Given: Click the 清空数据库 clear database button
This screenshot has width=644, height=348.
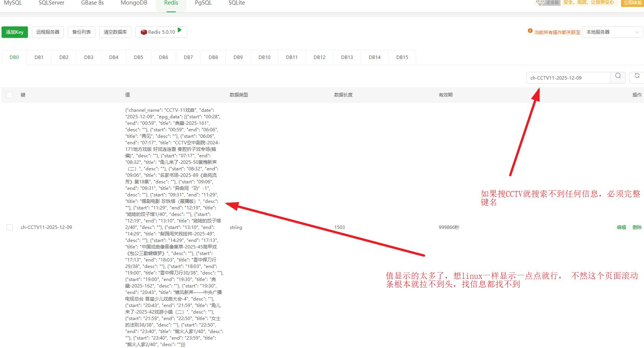Looking at the screenshot, I should point(115,32).
